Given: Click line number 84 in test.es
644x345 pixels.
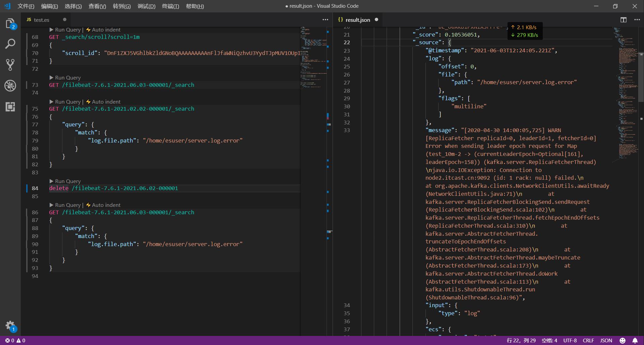Looking at the screenshot, I should coord(35,188).
